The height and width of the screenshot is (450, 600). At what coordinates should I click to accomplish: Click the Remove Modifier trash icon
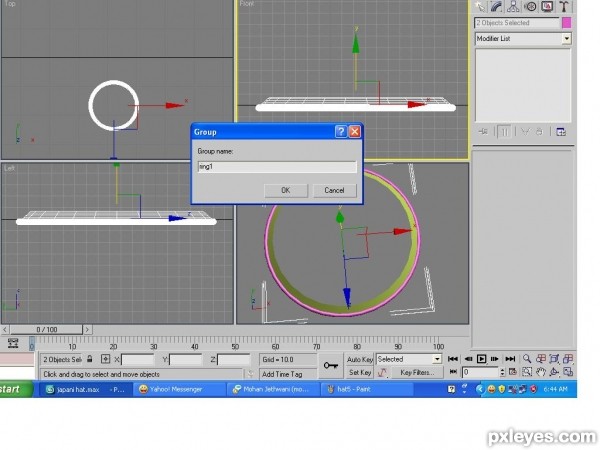click(x=539, y=132)
